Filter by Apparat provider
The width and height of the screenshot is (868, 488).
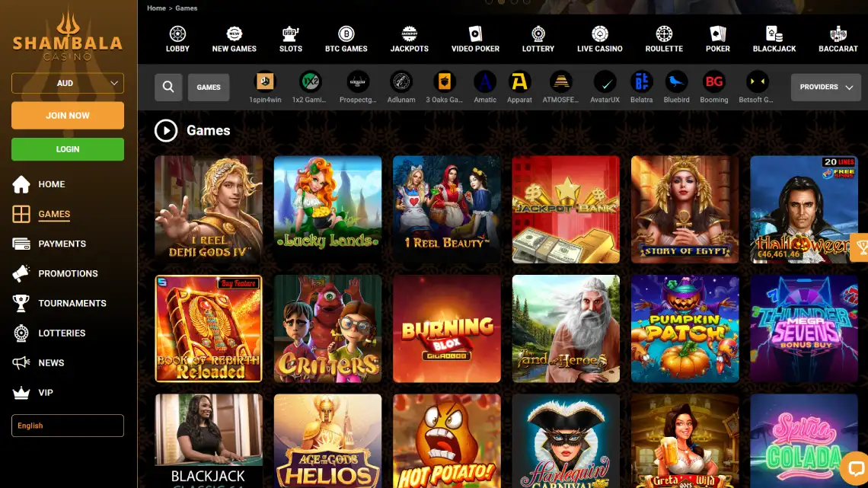click(x=519, y=88)
